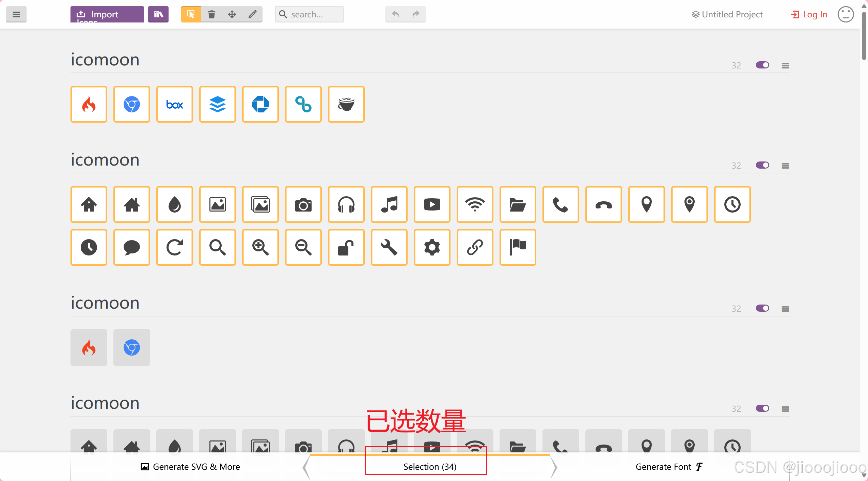This screenshot has width=868, height=481.
Task: Open third icomoon set options menu
Action: (785, 309)
